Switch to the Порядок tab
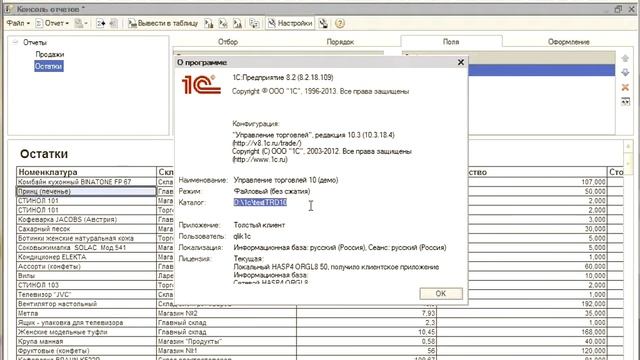 click(340, 42)
